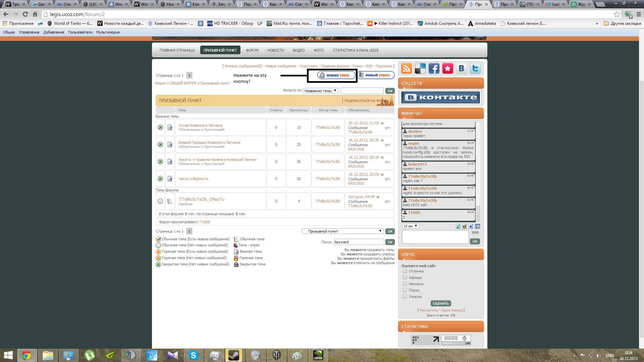
Task: Click the Delicious bookmark icon
Action: coord(420,68)
